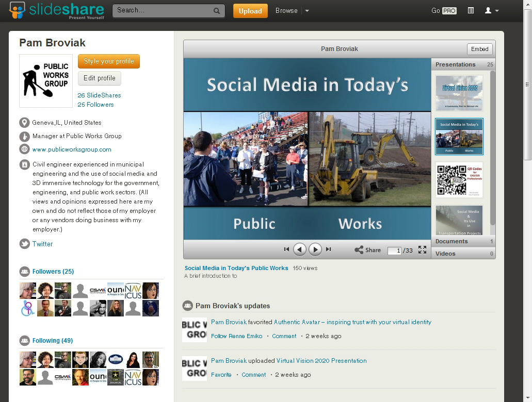Click Style your profile button
532x402 pixels.
click(x=109, y=61)
